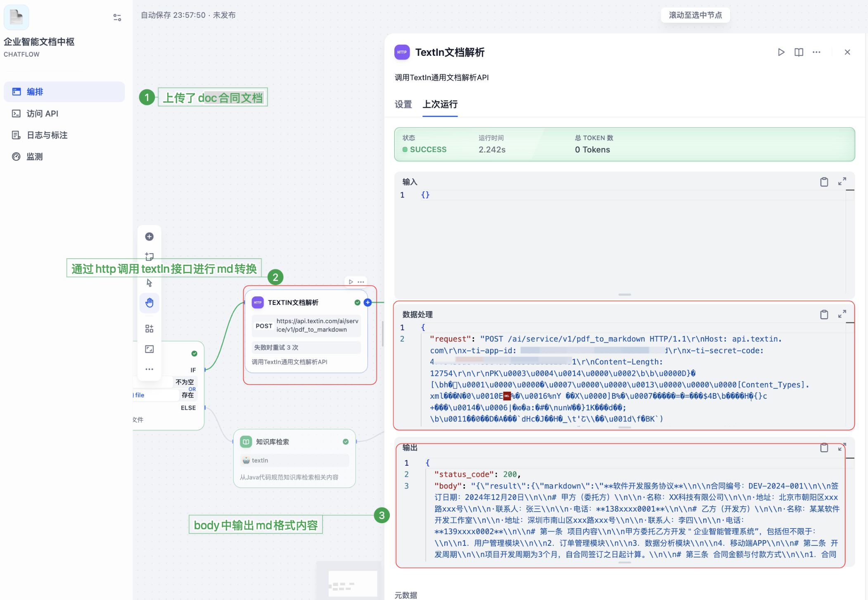Open the help book icon in panel header
This screenshot has width=868, height=600.
pyautogui.click(x=799, y=52)
